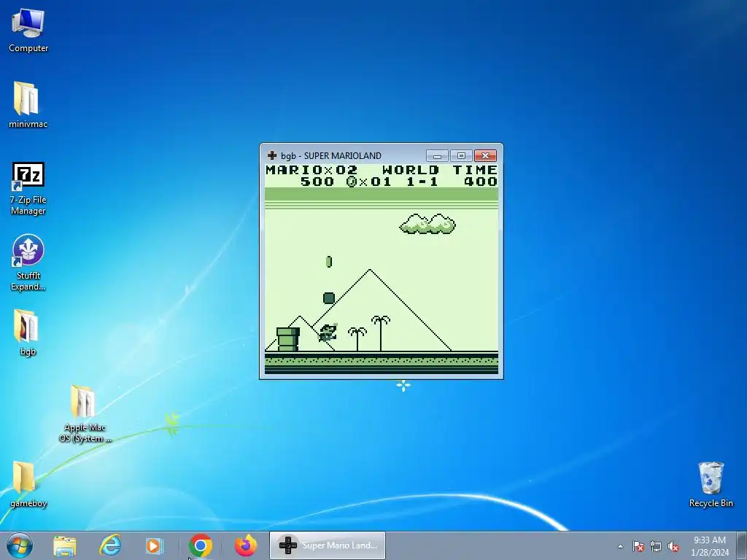Select the gameboy folder on desktop

click(x=28, y=484)
